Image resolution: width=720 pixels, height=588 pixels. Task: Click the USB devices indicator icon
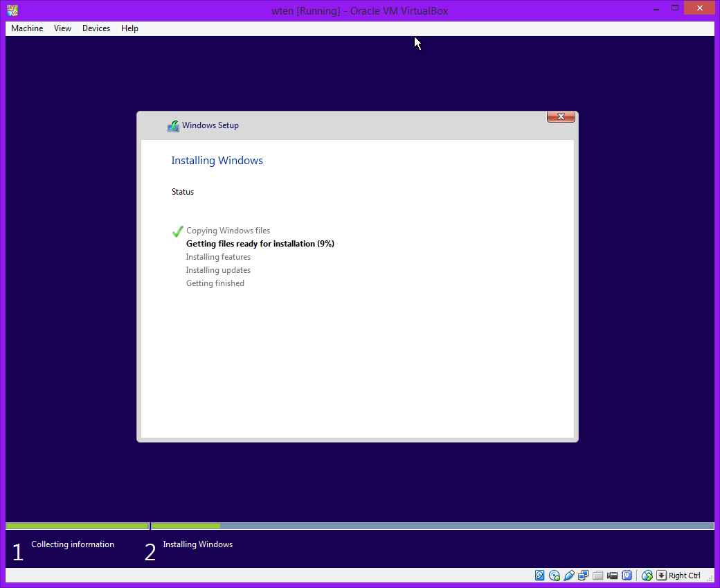coord(569,576)
